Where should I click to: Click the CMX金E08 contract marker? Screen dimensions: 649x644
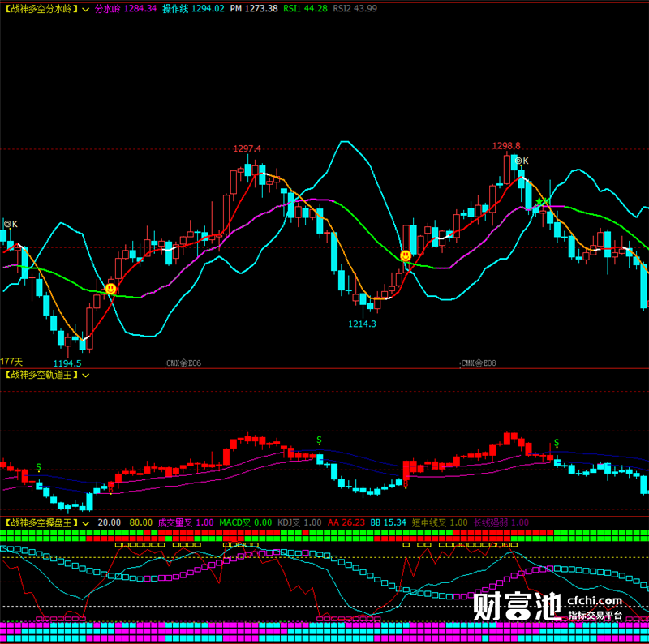[478, 363]
